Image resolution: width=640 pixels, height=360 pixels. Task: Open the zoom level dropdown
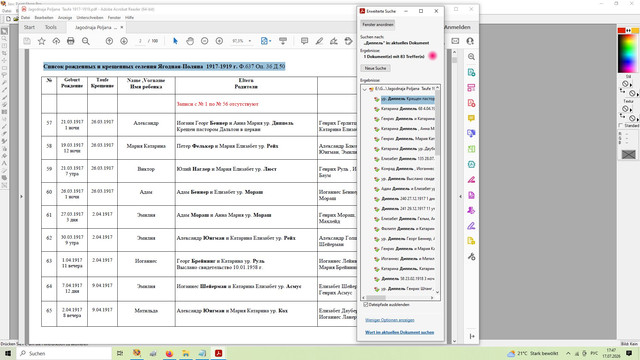pyautogui.click(x=250, y=41)
